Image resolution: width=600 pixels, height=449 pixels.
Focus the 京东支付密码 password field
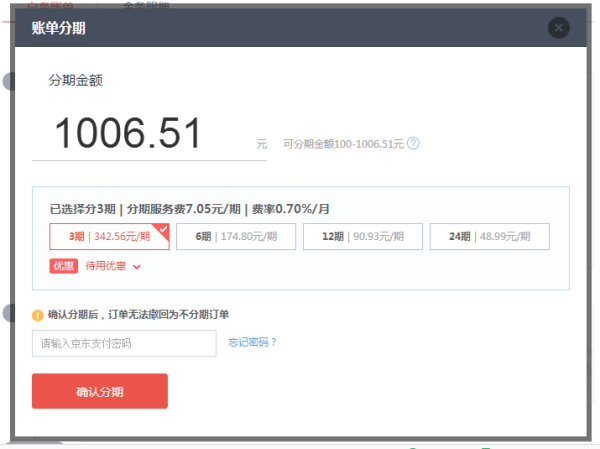tap(124, 343)
